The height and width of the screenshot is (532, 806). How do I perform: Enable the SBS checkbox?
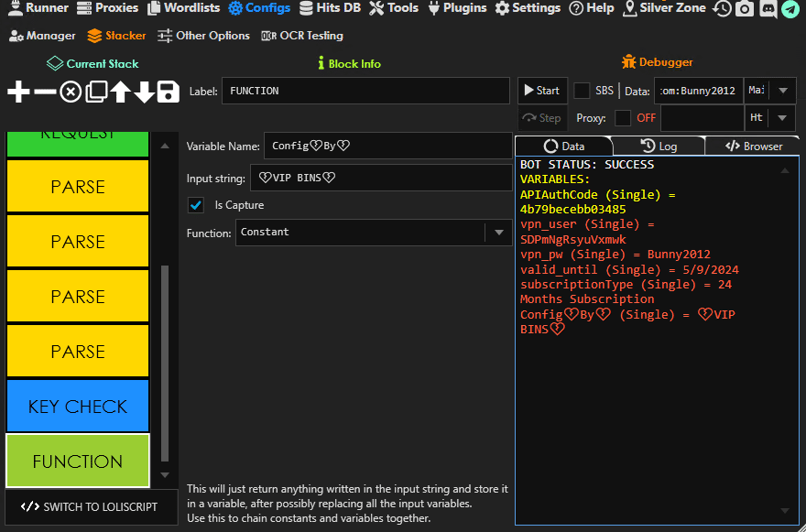[x=582, y=91]
